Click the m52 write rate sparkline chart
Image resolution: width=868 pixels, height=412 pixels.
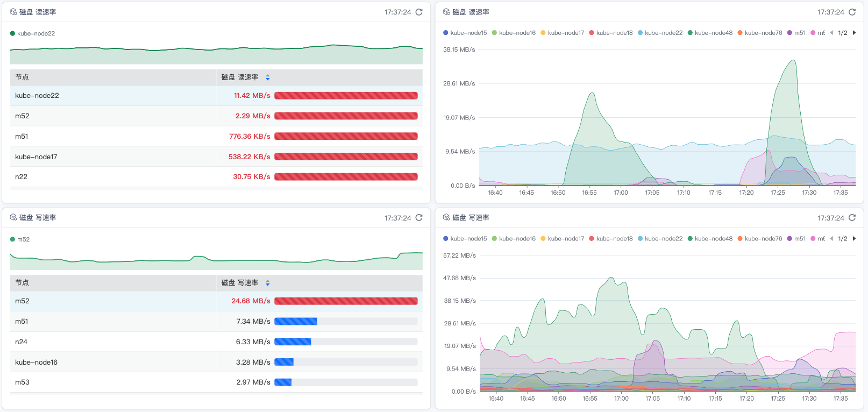216,260
